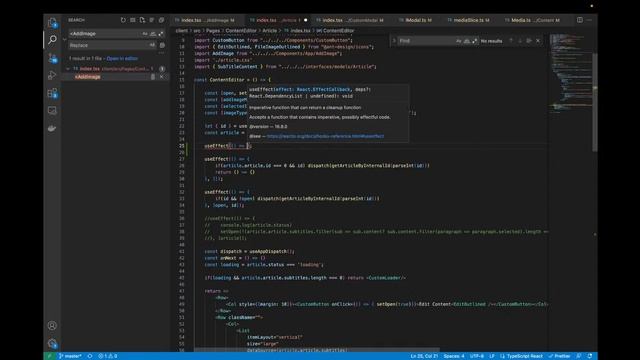
Task: Switch to IModal.ts tab
Action: tap(416, 20)
